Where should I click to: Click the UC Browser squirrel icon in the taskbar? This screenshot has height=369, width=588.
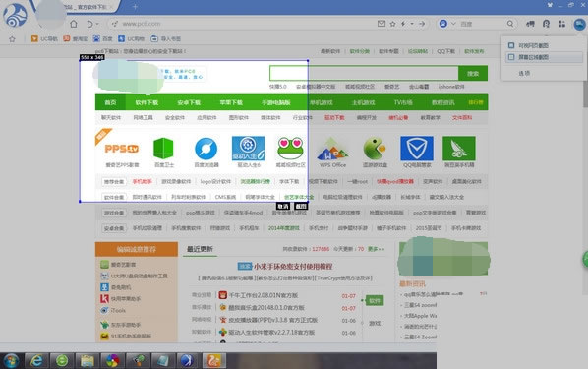click(x=214, y=361)
